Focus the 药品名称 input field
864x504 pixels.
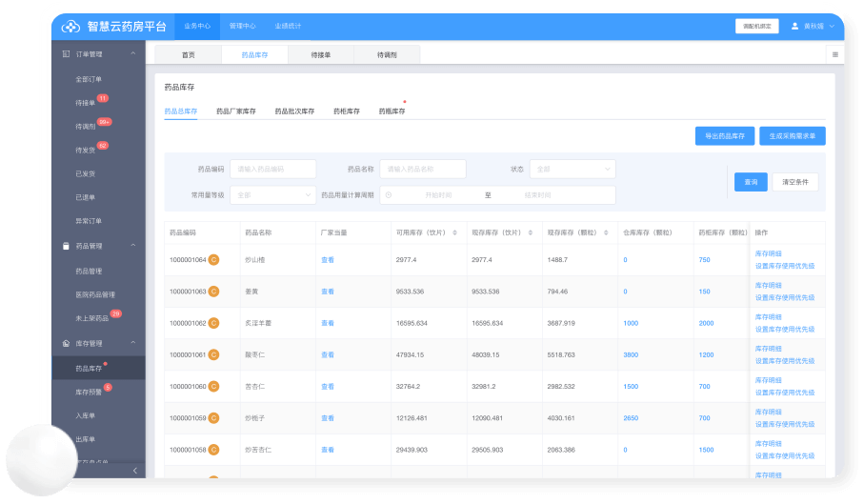(x=423, y=169)
